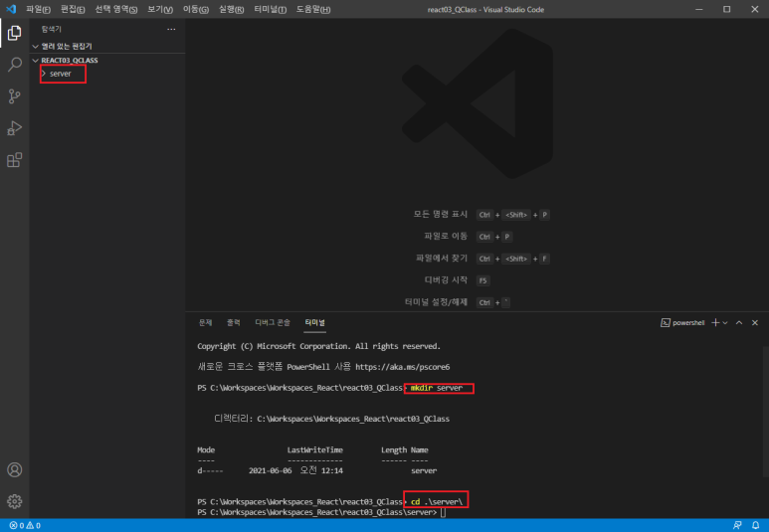Click the errors and warnings status indicator
This screenshot has height=532, width=769.
(25, 526)
